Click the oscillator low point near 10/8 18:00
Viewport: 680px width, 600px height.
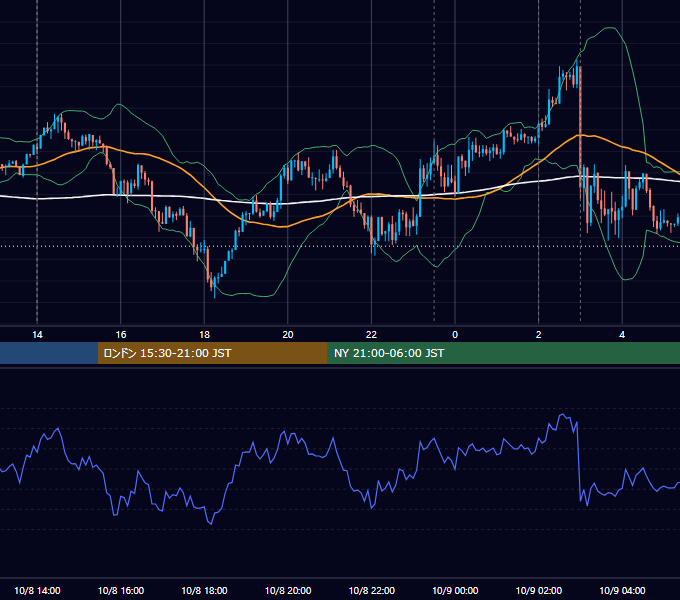211,523
